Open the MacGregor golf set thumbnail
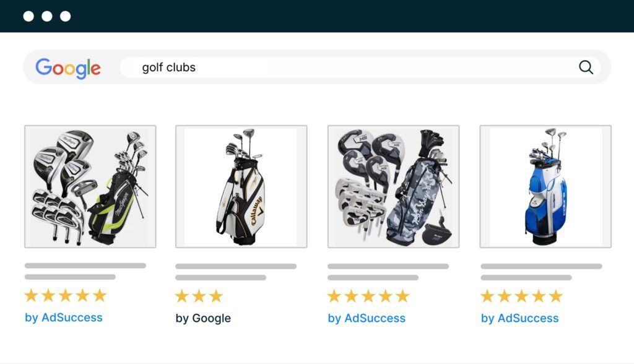Screen dimensions: 634x364 click(90, 186)
